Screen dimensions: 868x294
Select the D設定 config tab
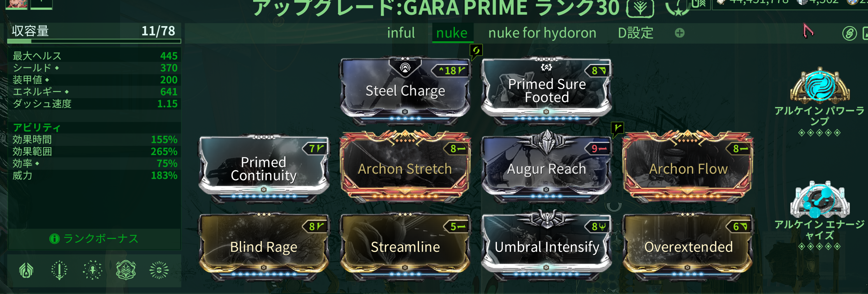click(x=636, y=33)
